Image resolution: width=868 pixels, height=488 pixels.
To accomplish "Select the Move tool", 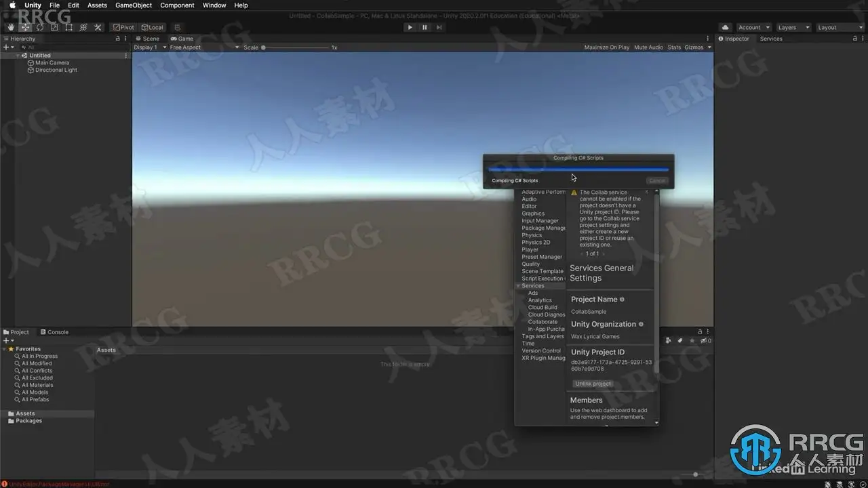I will 25,27.
